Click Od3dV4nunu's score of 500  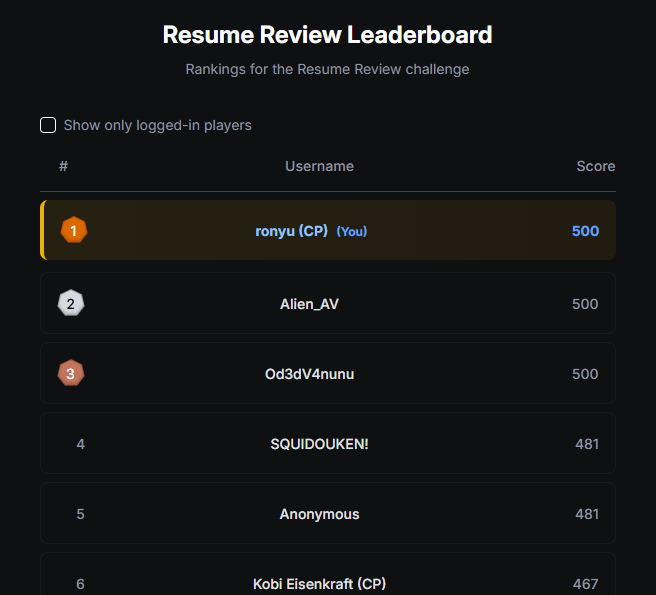585,374
